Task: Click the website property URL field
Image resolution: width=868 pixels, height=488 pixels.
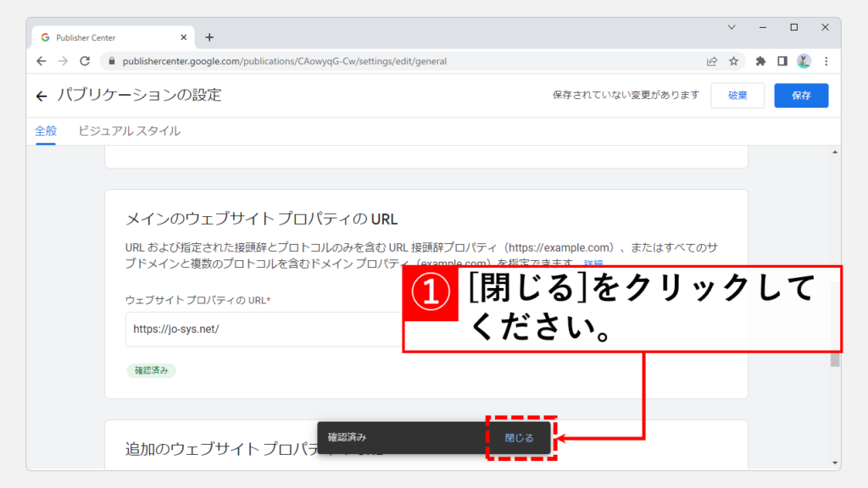Action: click(x=263, y=330)
